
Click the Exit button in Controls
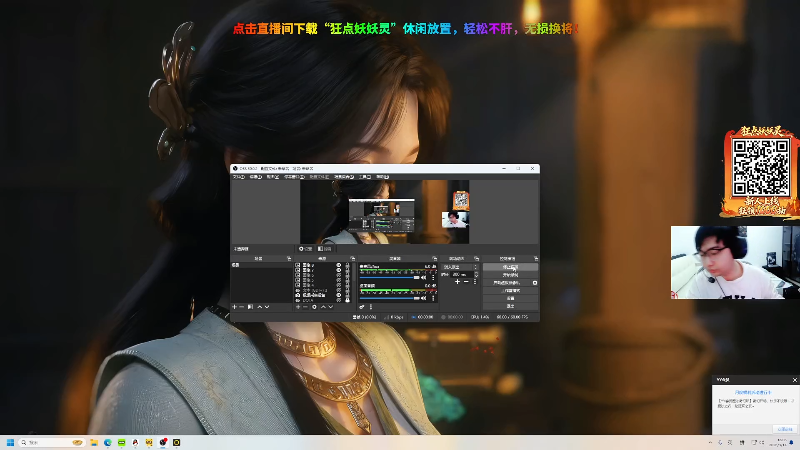point(511,306)
